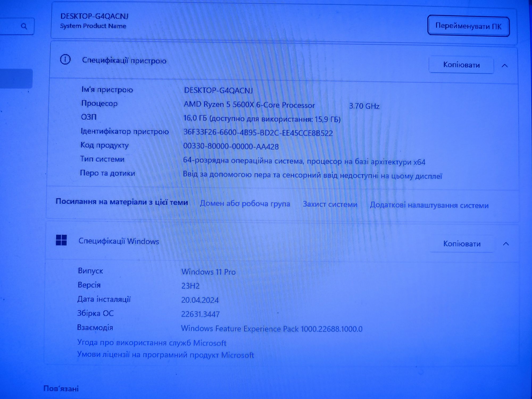Click the search magnifier icon in sidebar
The image size is (532, 399).
coord(24,26)
